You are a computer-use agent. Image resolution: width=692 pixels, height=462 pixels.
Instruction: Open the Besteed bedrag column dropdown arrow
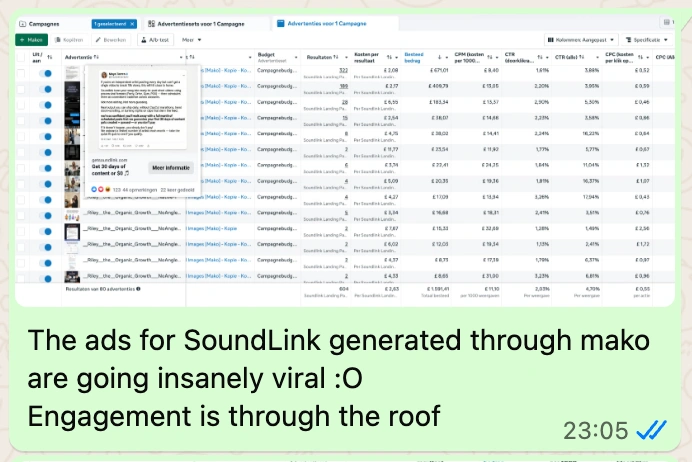point(447,58)
